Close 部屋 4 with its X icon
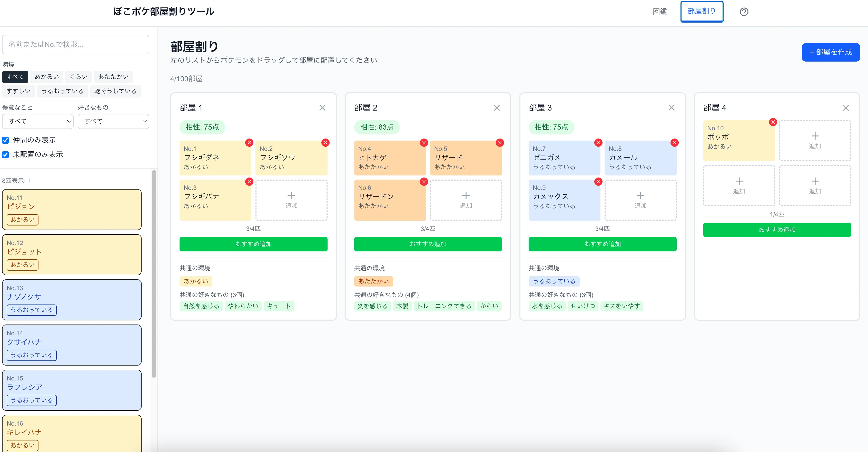The image size is (868, 452). coord(846,108)
